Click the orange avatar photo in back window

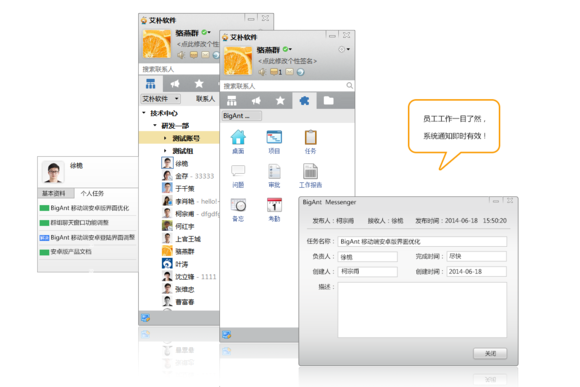[x=156, y=44]
